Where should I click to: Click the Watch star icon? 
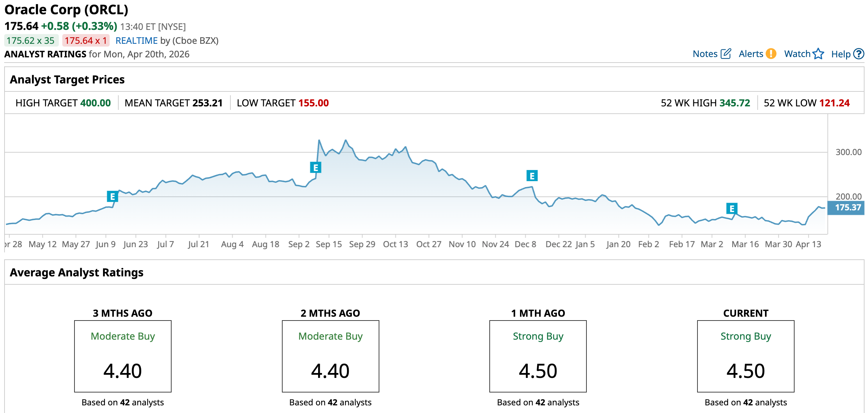coord(819,54)
